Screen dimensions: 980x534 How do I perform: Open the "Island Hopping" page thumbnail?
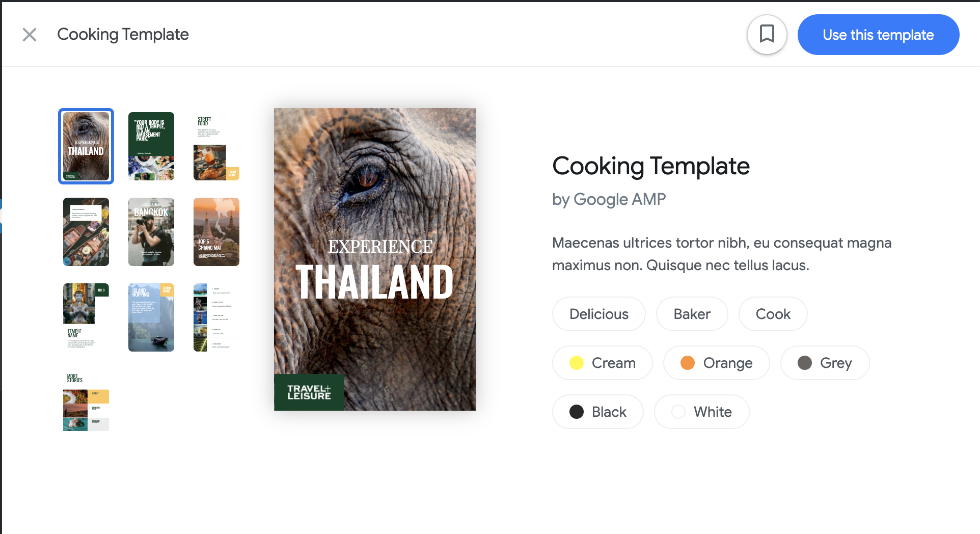pos(151,317)
